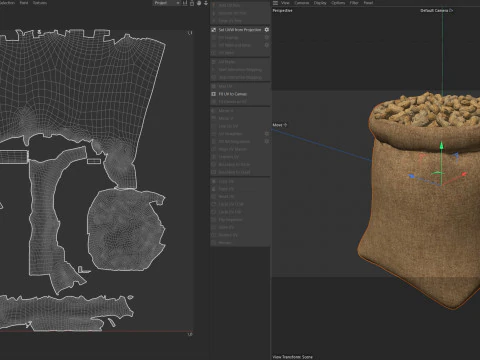This screenshot has height=360, width=480.
Task: Open the Textures menu in UV editor
Action: coord(40,3)
